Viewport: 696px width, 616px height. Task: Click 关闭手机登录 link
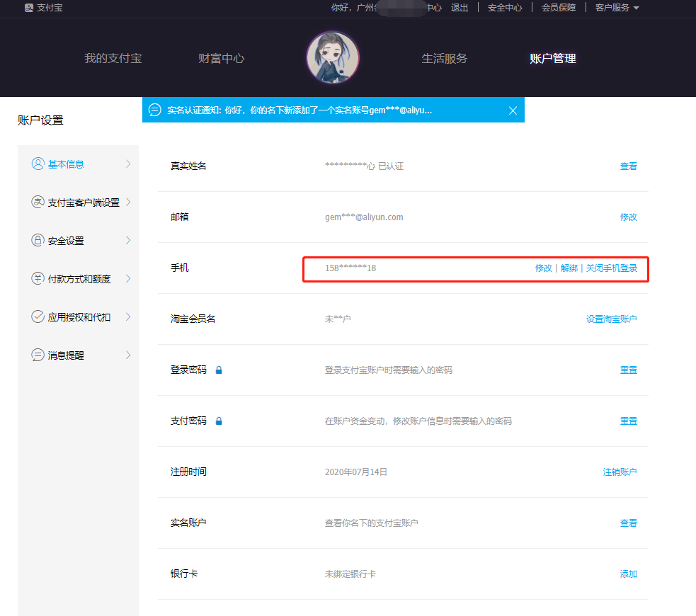(611, 268)
